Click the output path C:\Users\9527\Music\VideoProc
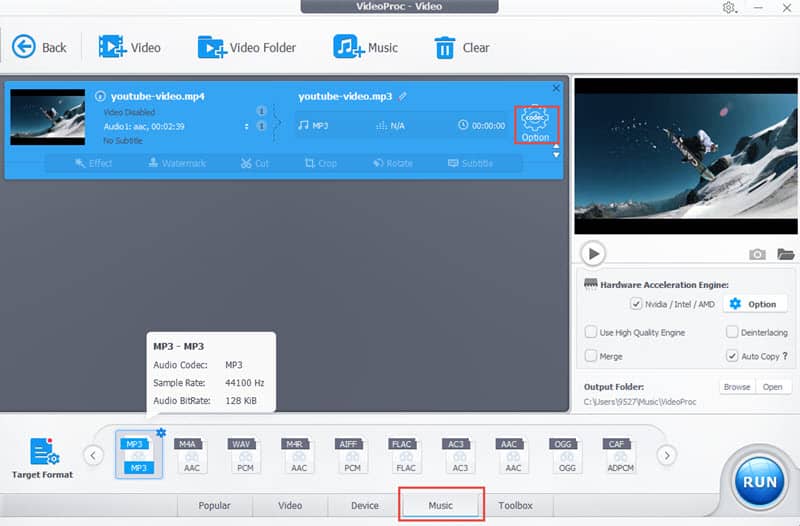This screenshot has height=526, width=800. 640,402
